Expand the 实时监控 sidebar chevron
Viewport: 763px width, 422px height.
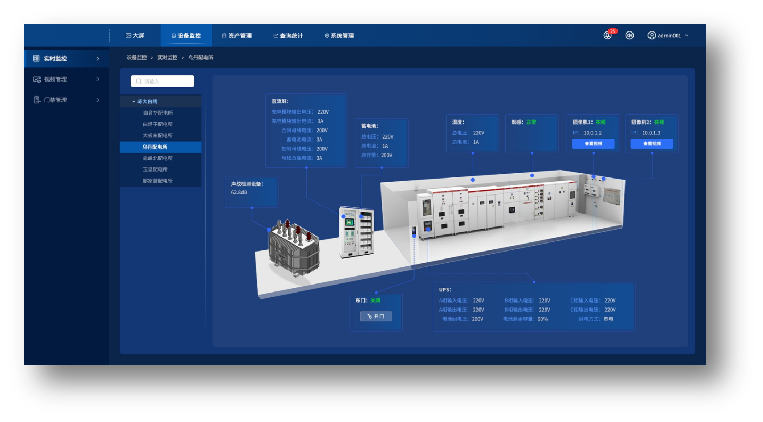coord(98,59)
